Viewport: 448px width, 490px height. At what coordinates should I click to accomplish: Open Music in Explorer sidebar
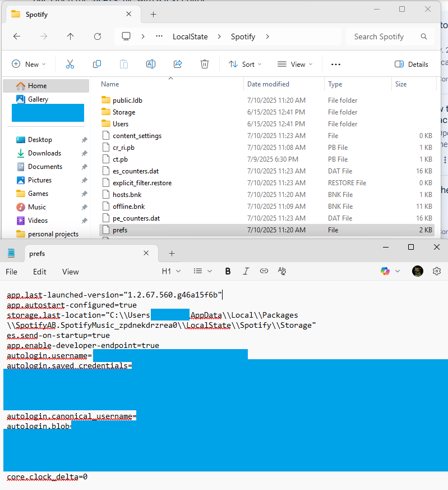[x=46, y=207]
